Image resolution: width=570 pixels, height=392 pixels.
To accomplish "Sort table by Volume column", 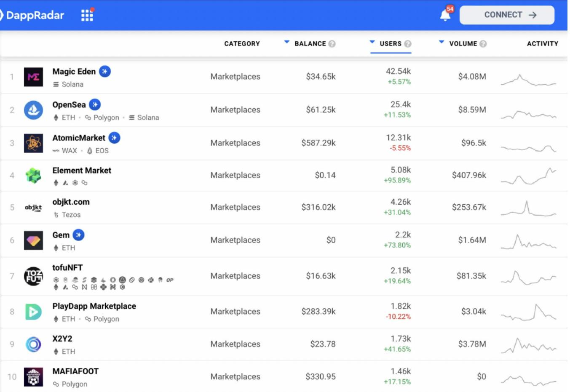I will point(463,44).
